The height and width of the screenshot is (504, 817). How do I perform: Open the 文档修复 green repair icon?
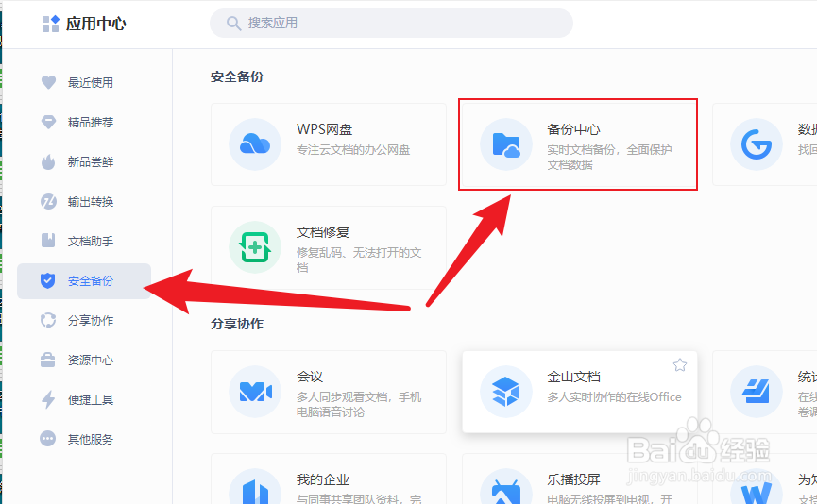pyautogui.click(x=255, y=247)
